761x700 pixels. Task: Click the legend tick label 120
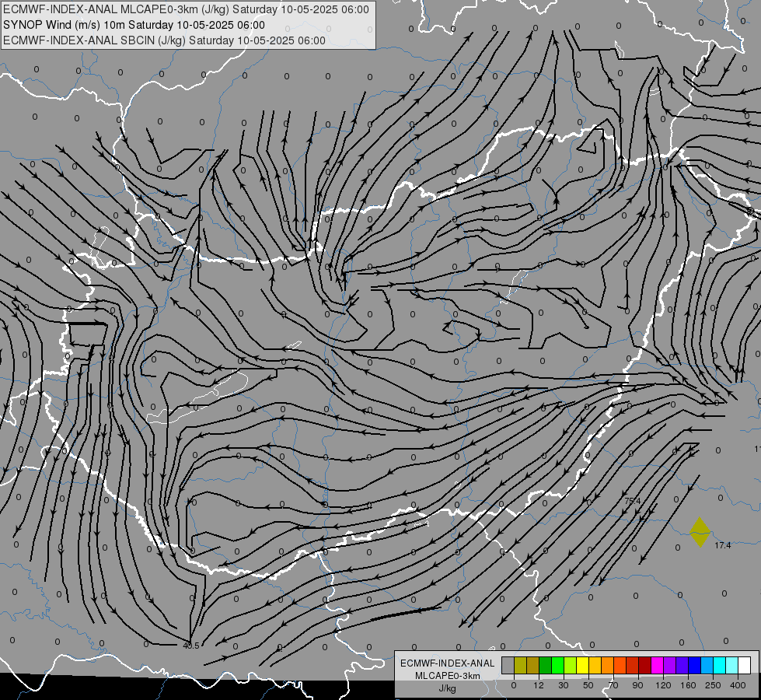tap(664, 685)
